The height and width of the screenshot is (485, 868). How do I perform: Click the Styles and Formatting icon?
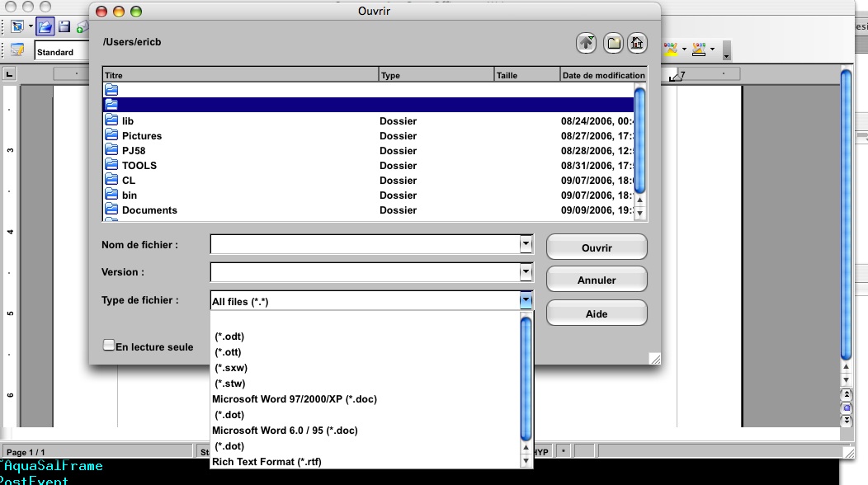(17, 50)
